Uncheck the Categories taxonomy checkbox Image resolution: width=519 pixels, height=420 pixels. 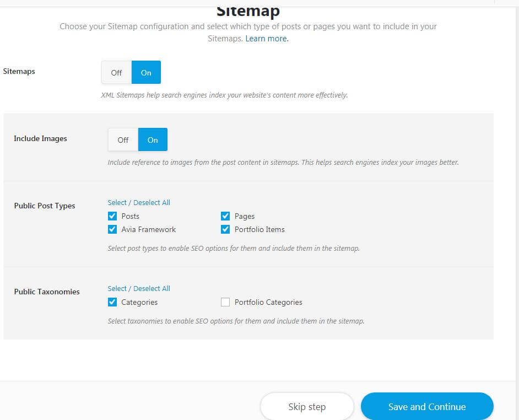pos(112,302)
